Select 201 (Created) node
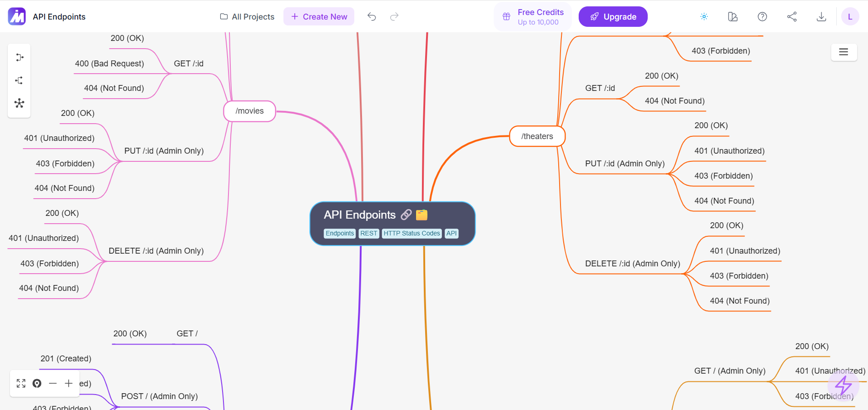The width and height of the screenshot is (868, 410). pos(66,359)
